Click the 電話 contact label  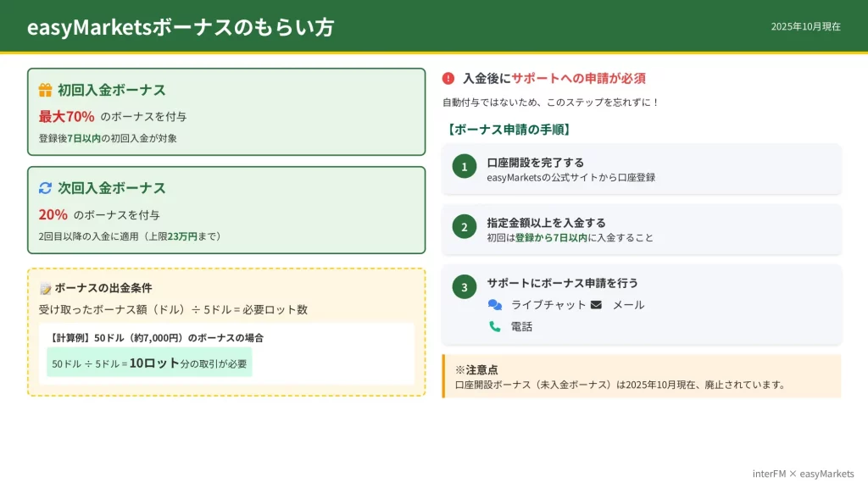521,326
